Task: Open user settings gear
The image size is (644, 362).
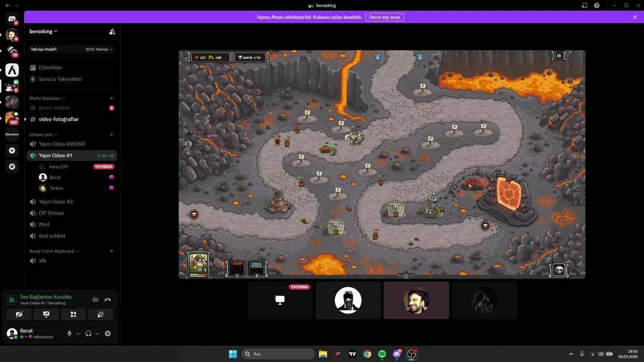Action: (108, 333)
